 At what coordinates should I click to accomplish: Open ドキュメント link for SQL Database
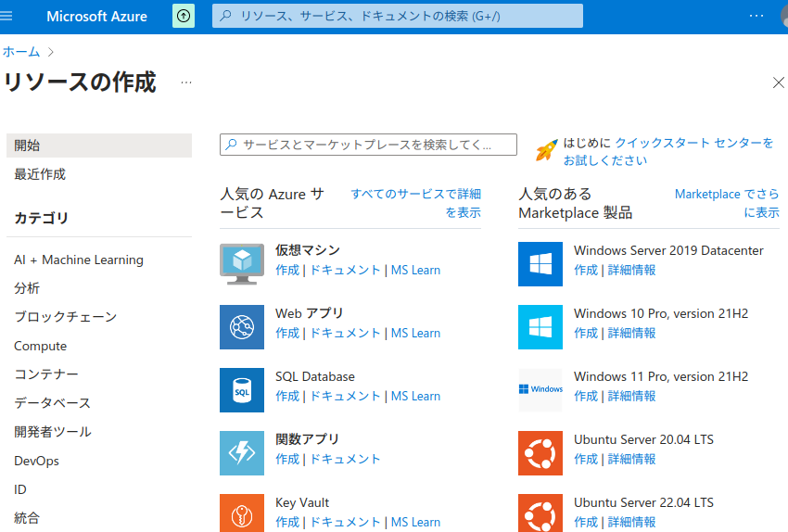click(345, 397)
